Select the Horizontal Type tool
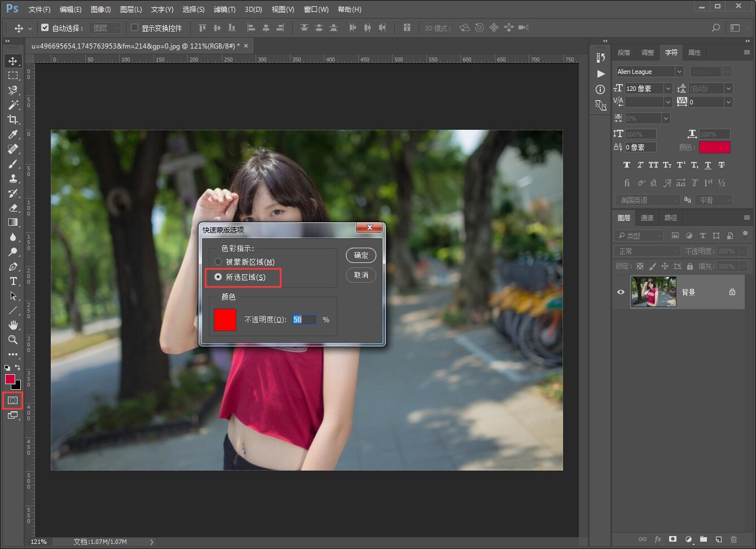756x549 pixels. pos(12,281)
